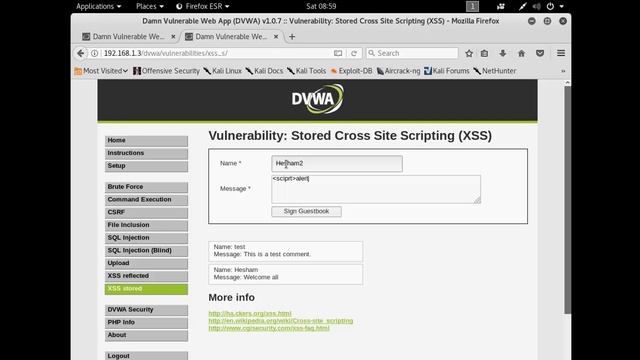Open the Aircrack-ng bookmark
The height and width of the screenshot is (360, 640).
[398, 71]
